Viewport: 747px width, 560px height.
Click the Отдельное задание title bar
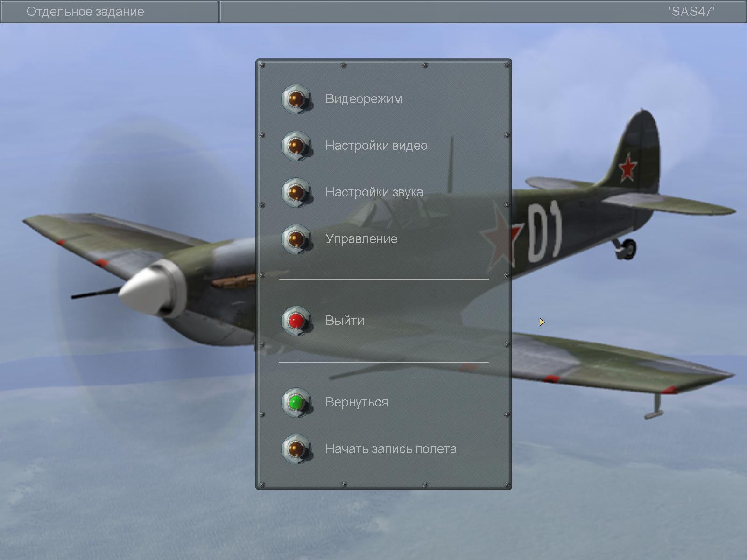109,12
